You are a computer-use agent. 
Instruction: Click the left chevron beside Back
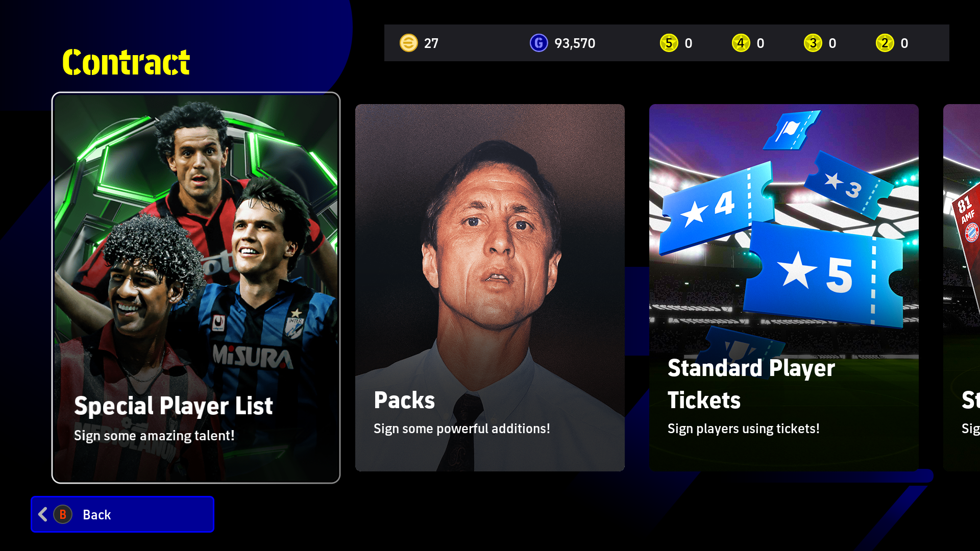pos(43,514)
